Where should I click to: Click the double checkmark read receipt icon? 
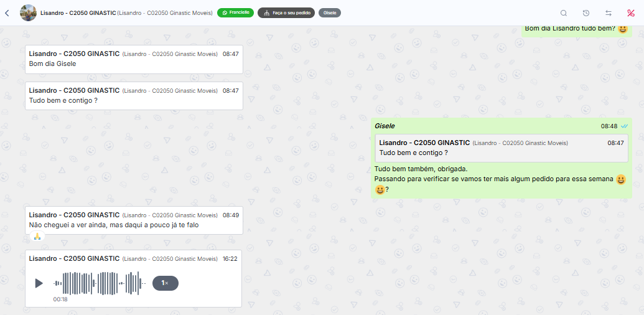pos(624,126)
